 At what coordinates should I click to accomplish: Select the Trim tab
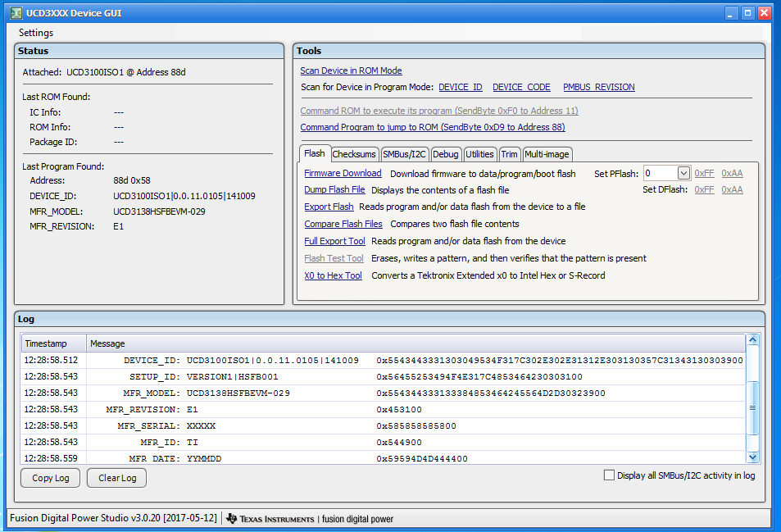[509, 154]
